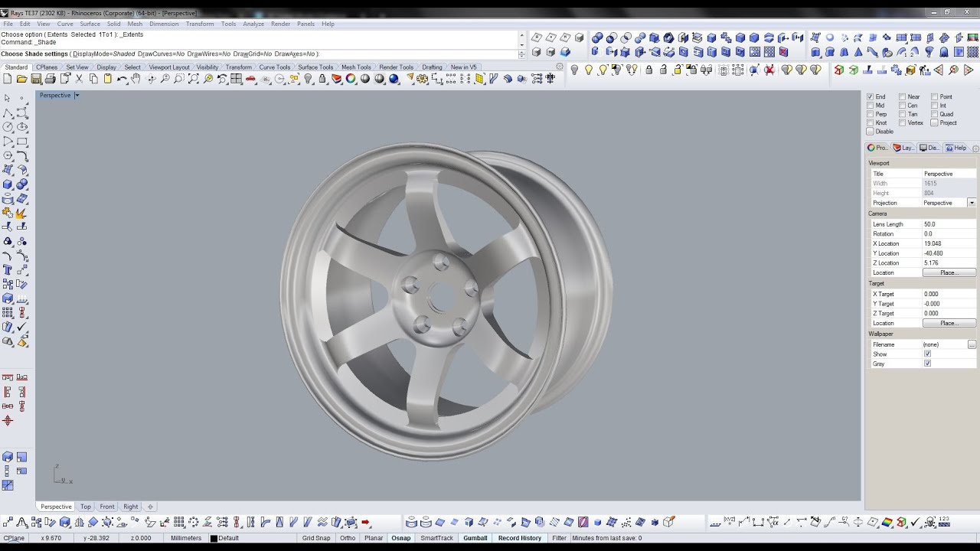Click the black Default layer color swatch

coord(214,538)
